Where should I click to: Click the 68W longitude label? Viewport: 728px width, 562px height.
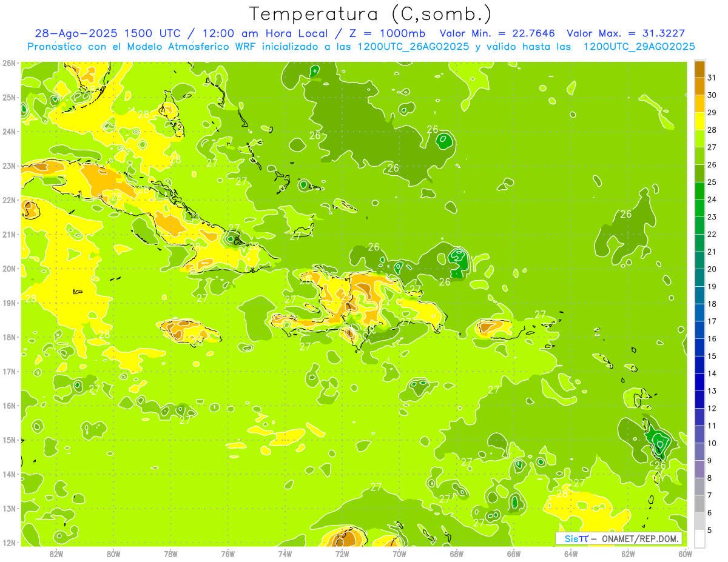click(457, 554)
